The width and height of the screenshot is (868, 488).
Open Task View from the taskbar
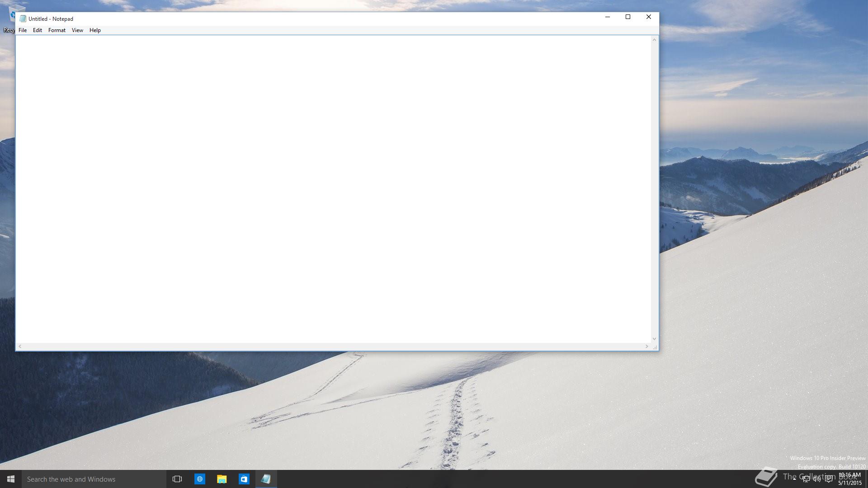(177, 479)
